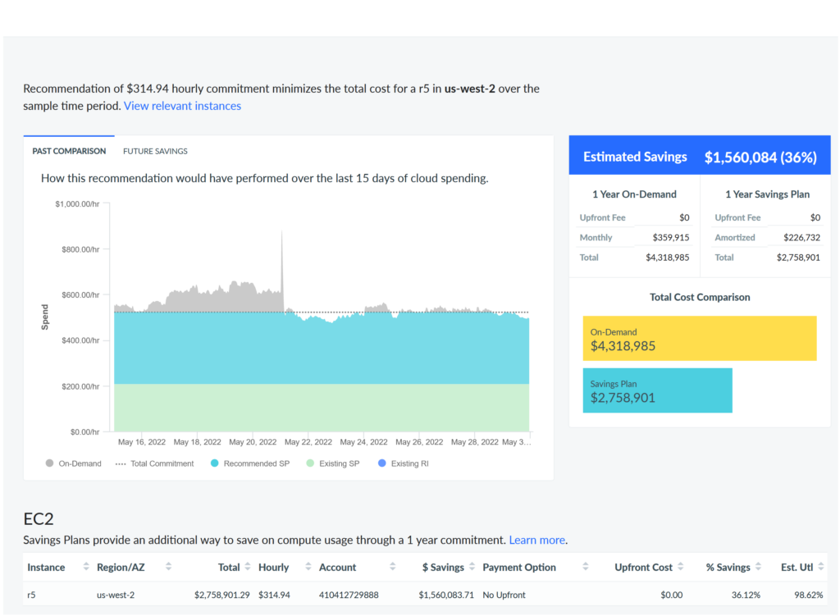Click the Learn more link about Savings Plans

pyautogui.click(x=536, y=540)
